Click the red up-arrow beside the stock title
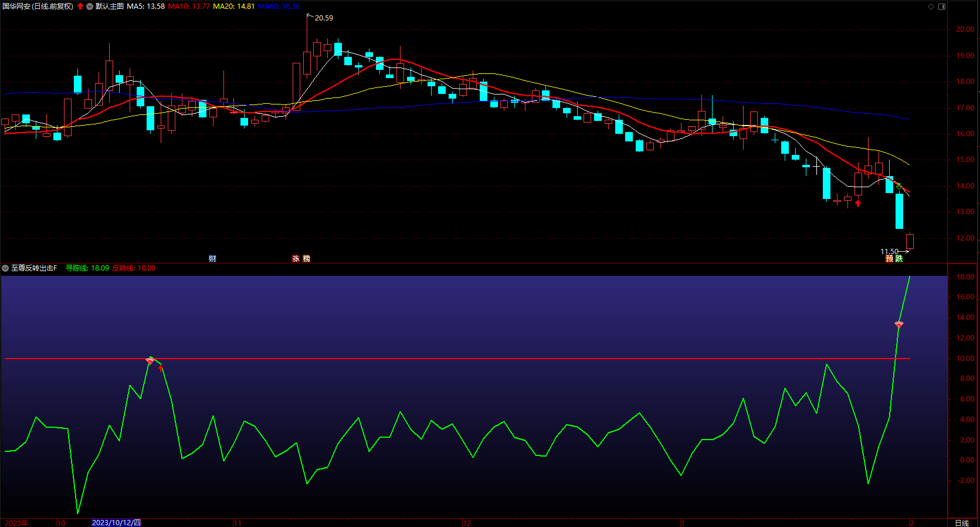This screenshot has width=980, height=527. 80,6
